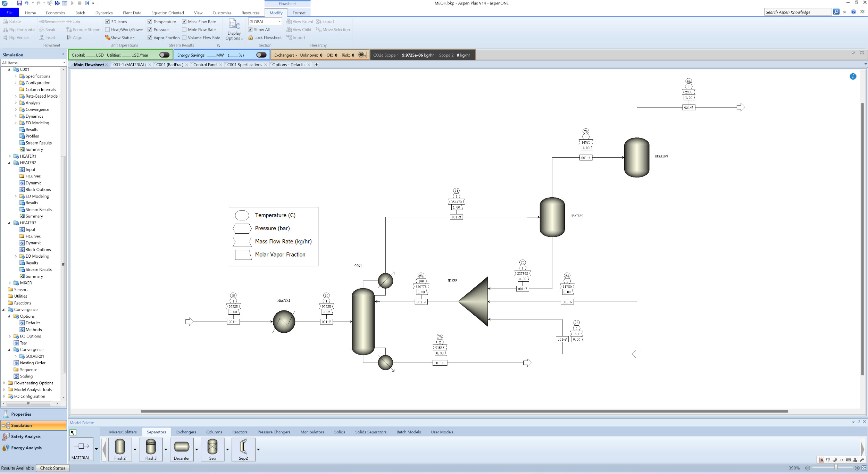The width and height of the screenshot is (868, 474).
Task: Enable the Volume Flow Rate checkbox
Action: coord(184,38)
